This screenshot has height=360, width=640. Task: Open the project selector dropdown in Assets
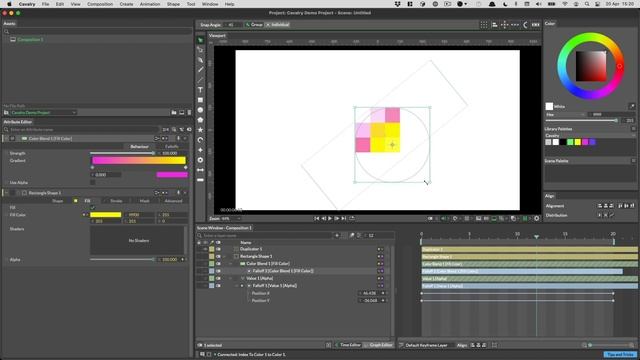coord(43,113)
